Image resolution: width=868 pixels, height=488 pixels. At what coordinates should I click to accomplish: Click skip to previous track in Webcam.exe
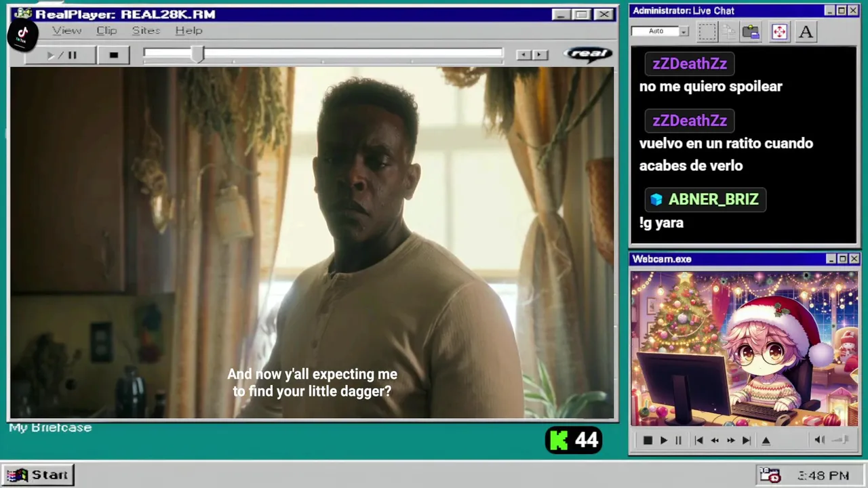(698, 441)
